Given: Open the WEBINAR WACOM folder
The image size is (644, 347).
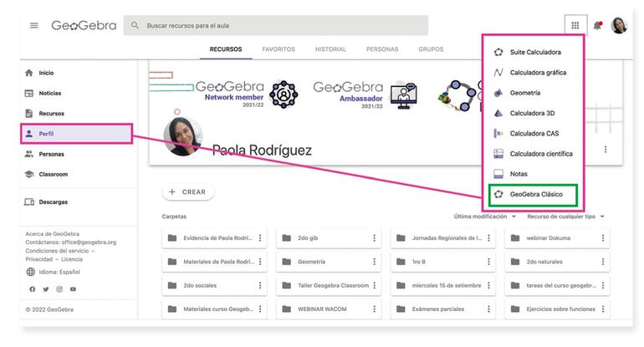Looking at the screenshot, I should click(329, 309).
